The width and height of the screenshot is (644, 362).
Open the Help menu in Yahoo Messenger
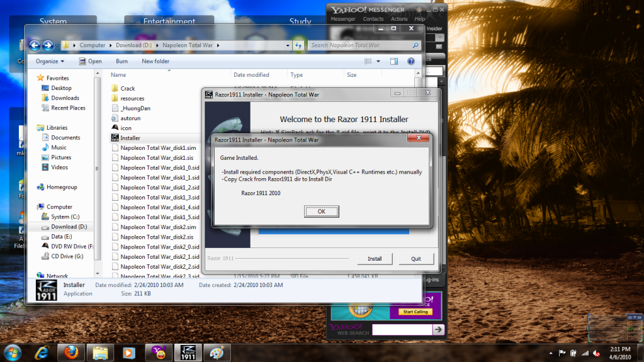[x=420, y=19]
